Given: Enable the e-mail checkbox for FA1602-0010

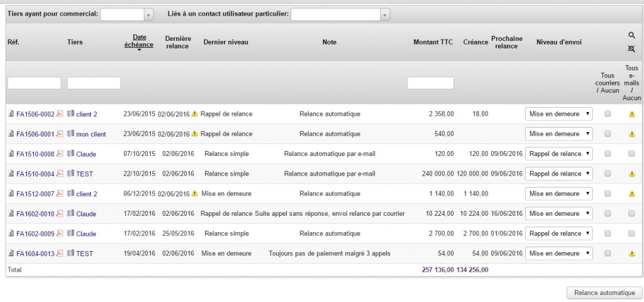Looking at the screenshot, I should click(x=631, y=214).
